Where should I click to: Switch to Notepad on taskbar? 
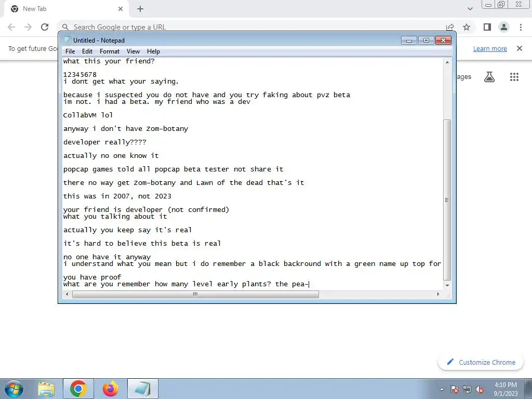143,389
